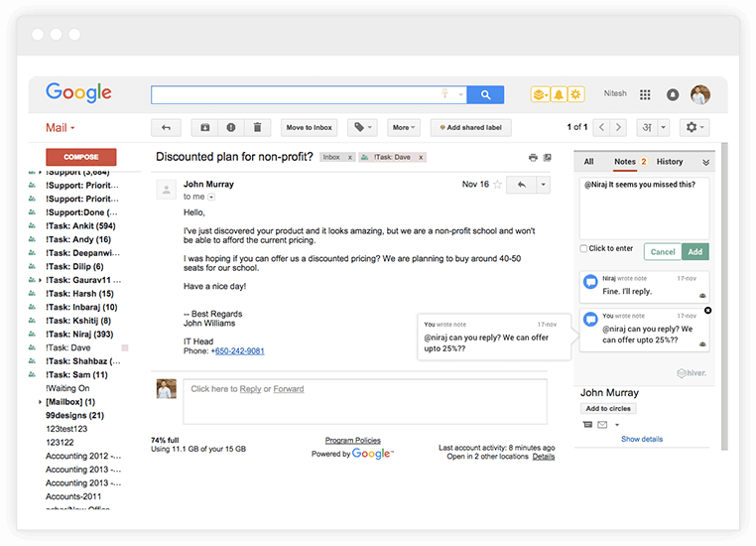
Task: Click Add shared label
Action: (x=470, y=127)
